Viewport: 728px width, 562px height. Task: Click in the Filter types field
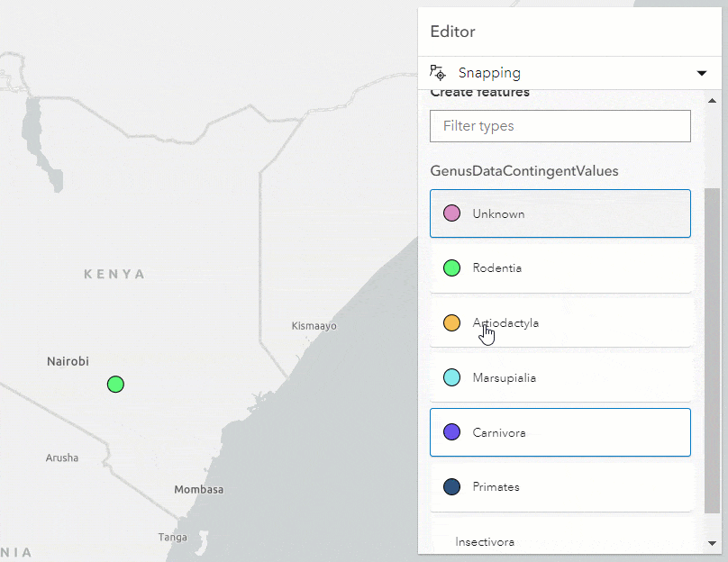[x=560, y=126]
